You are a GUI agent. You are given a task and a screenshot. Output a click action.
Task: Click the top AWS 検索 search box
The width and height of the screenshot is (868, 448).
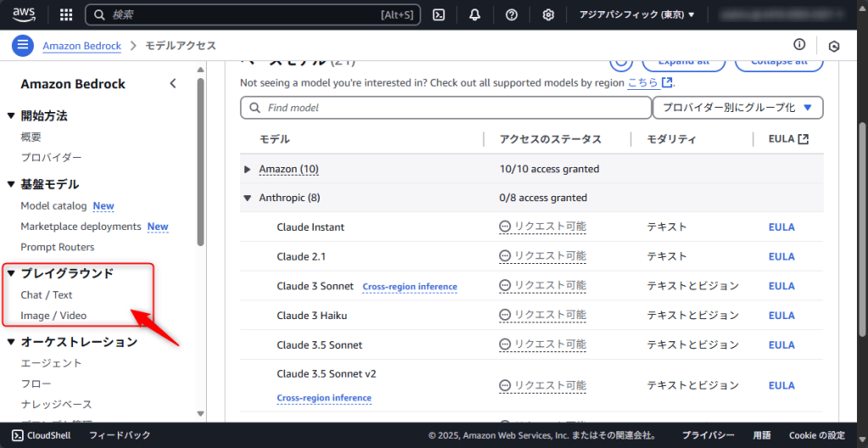[253, 15]
